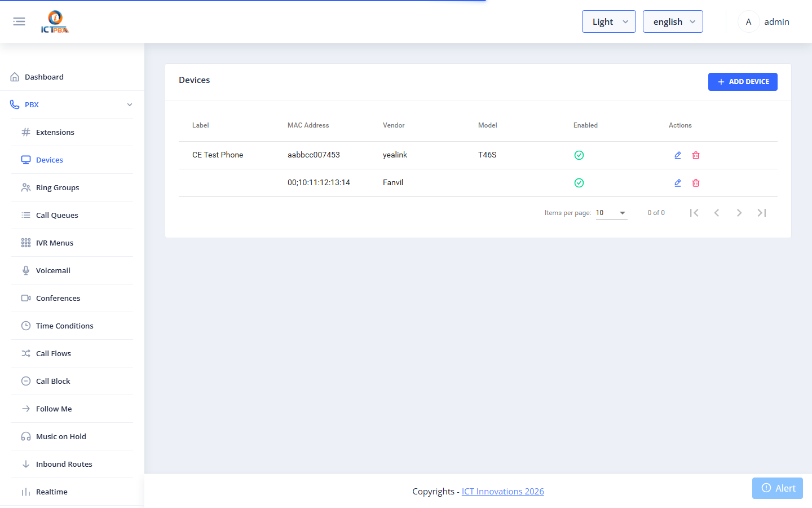The image size is (812, 508).
Task: Click the hamburger menu icon
Action: click(19, 21)
